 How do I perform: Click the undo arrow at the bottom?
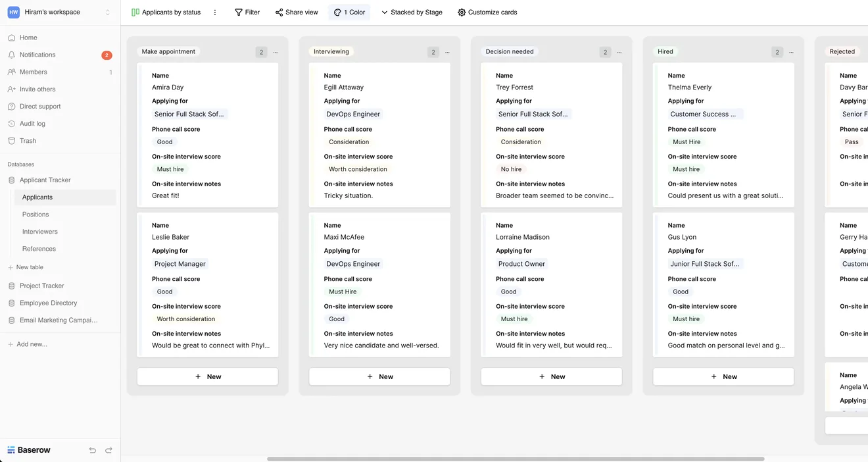click(93, 450)
